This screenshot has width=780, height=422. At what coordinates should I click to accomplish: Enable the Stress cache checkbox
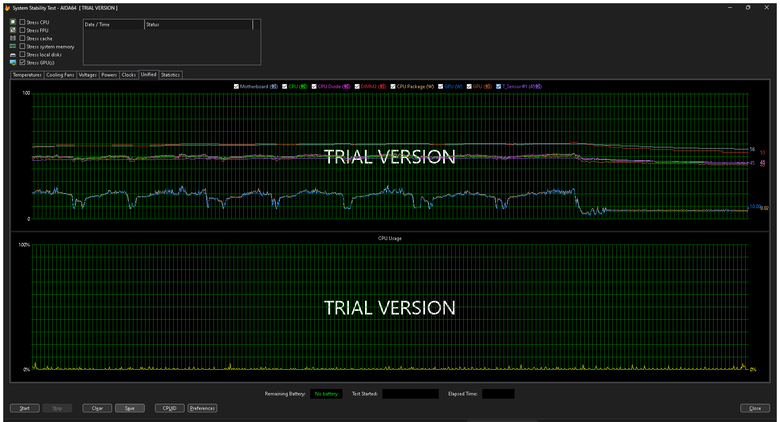[x=22, y=38]
